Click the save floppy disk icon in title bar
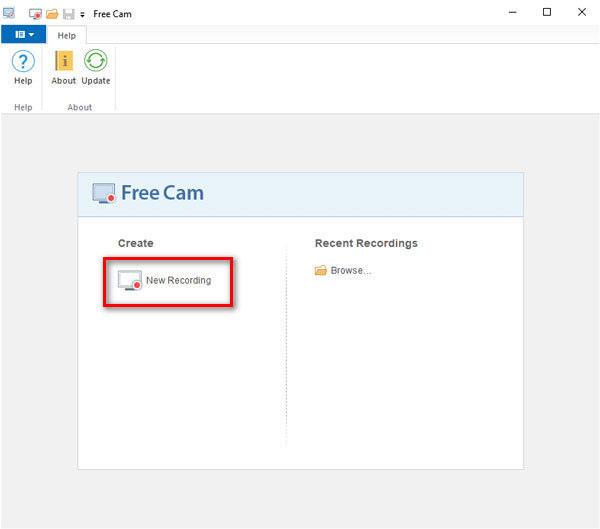The image size is (600, 529). 68,14
